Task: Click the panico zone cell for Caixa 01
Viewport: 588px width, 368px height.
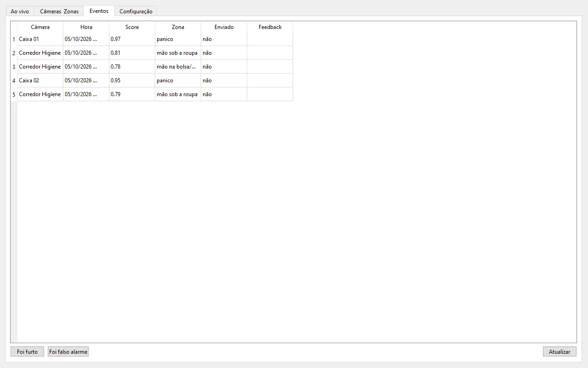Action: tap(178, 39)
